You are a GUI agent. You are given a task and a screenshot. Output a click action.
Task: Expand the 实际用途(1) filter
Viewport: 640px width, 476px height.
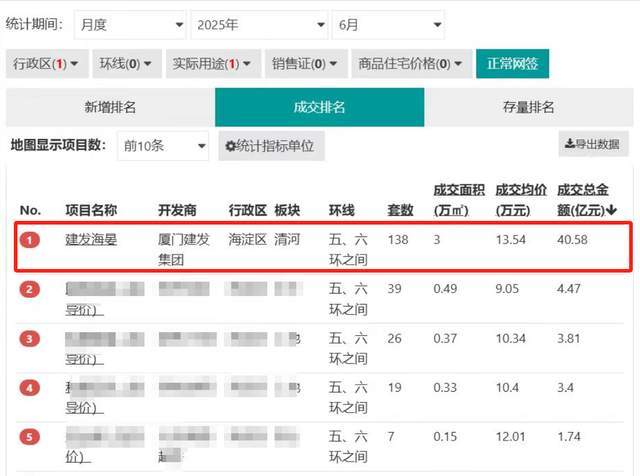pos(213,64)
